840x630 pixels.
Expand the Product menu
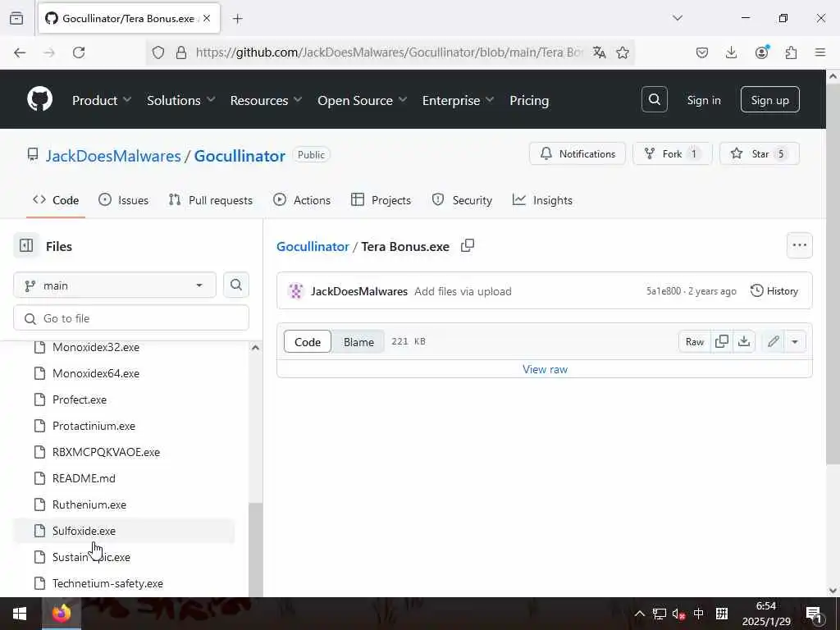[x=101, y=100]
